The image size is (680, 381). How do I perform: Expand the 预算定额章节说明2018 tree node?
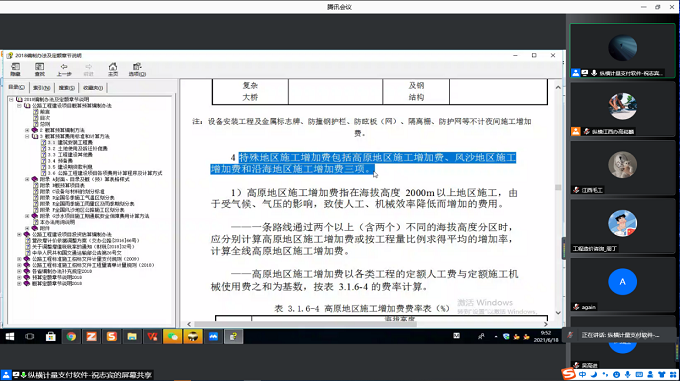pos(19,277)
